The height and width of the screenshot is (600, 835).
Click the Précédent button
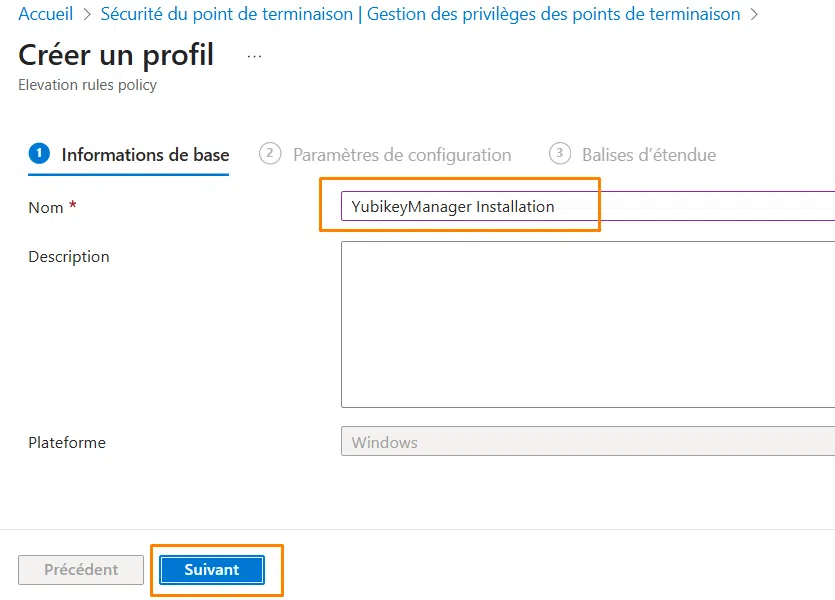(79, 569)
